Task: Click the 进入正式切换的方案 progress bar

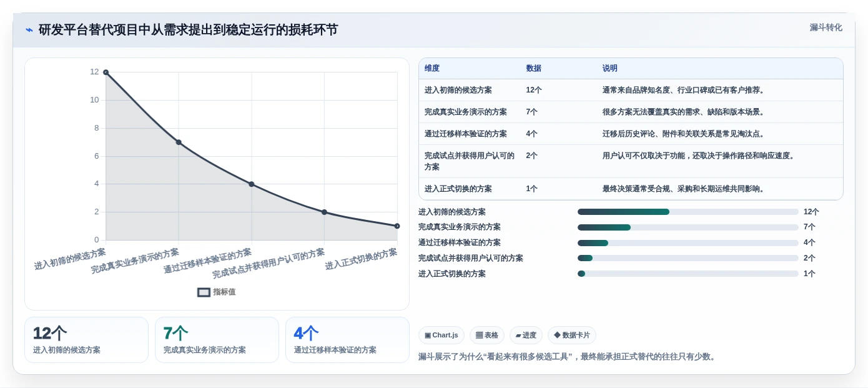Action: click(x=688, y=274)
